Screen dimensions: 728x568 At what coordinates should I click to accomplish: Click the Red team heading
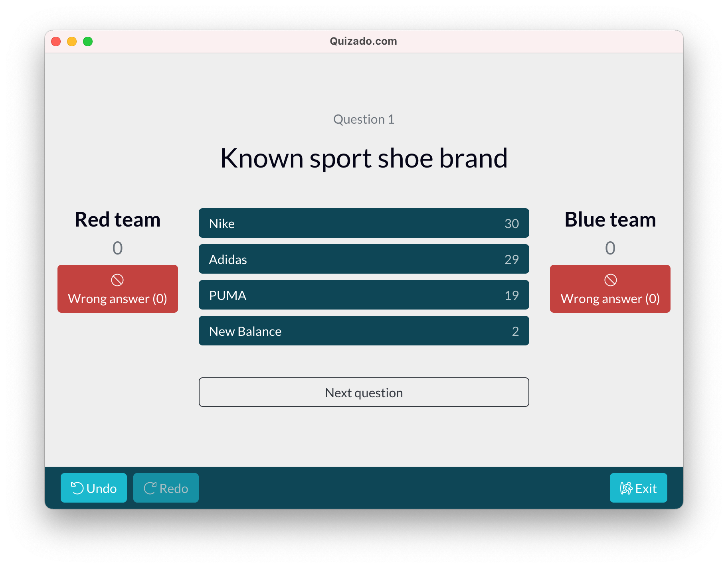coord(118,219)
